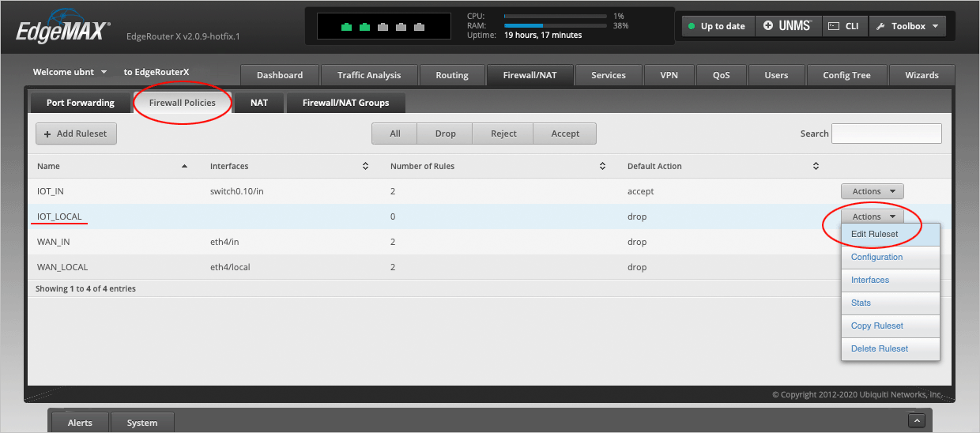
Task: Open the Services tab
Action: click(x=609, y=75)
